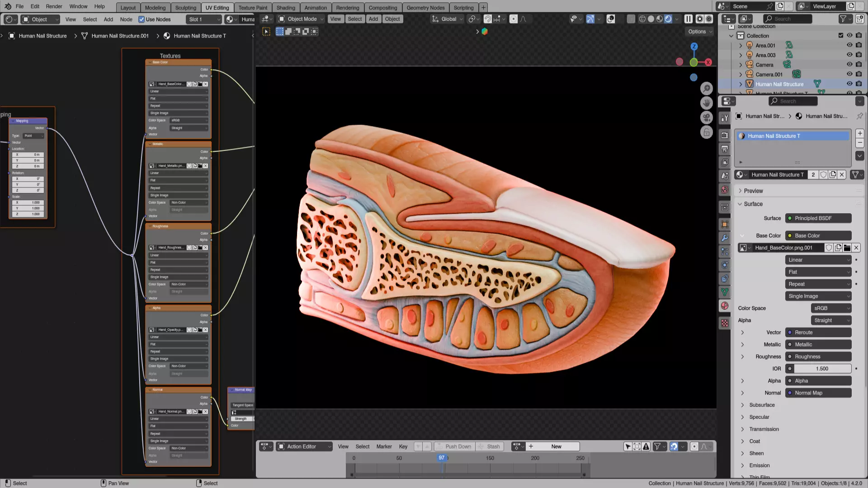868x488 pixels.
Task: Open the Blender logo menu
Action: tap(8, 6)
